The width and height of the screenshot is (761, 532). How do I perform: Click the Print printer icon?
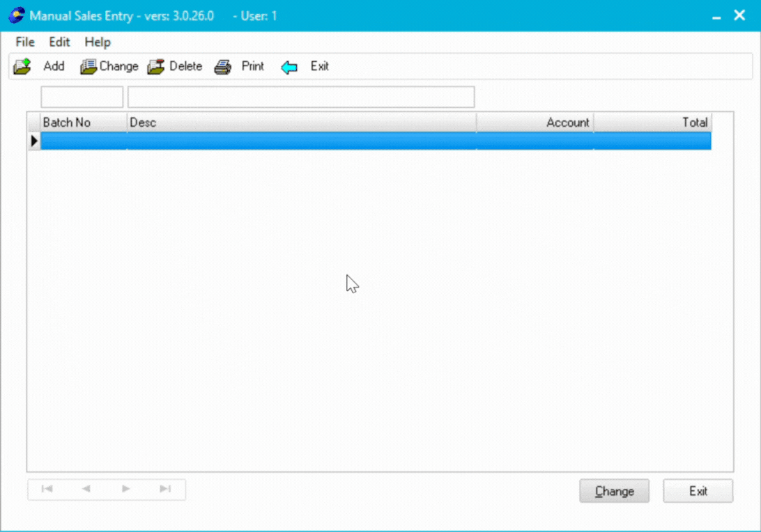(222, 67)
